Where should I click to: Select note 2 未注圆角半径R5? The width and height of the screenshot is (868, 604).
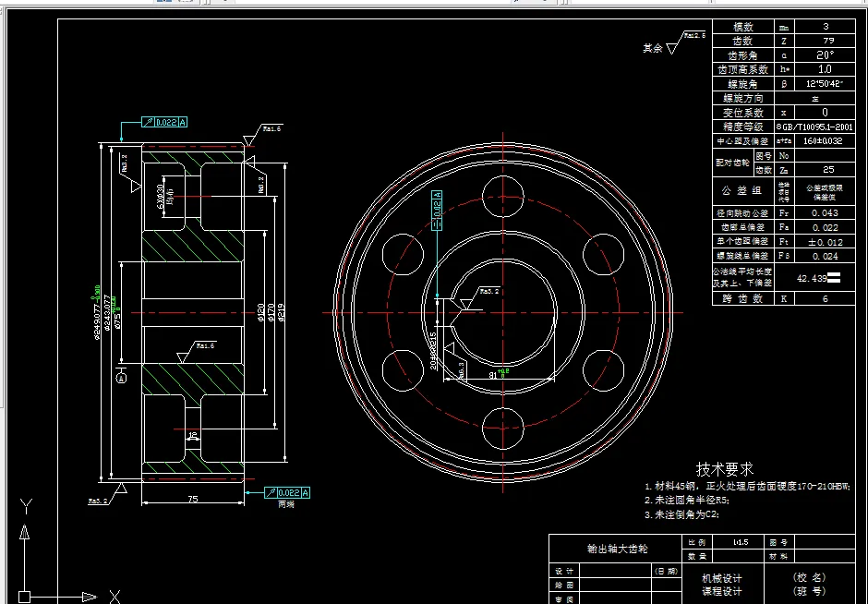[x=687, y=501]
